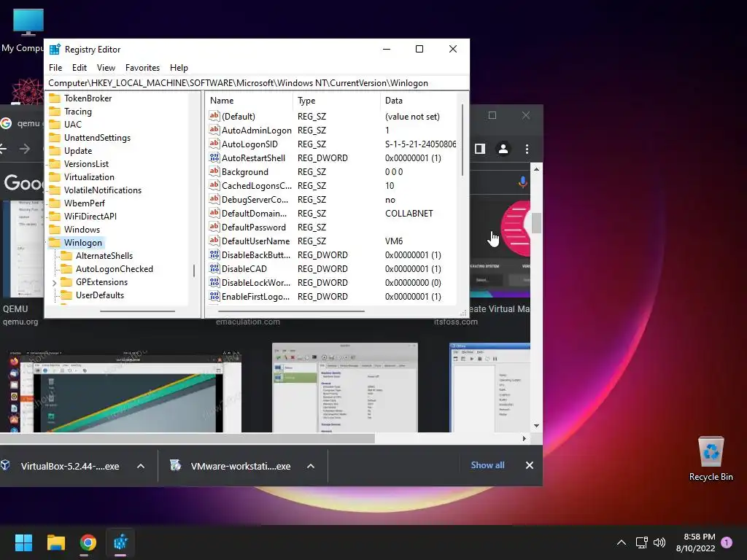Viewport: 747px width, 560px height.
Task: Select the DefaultPassword value icon
Action: point(214,226)
